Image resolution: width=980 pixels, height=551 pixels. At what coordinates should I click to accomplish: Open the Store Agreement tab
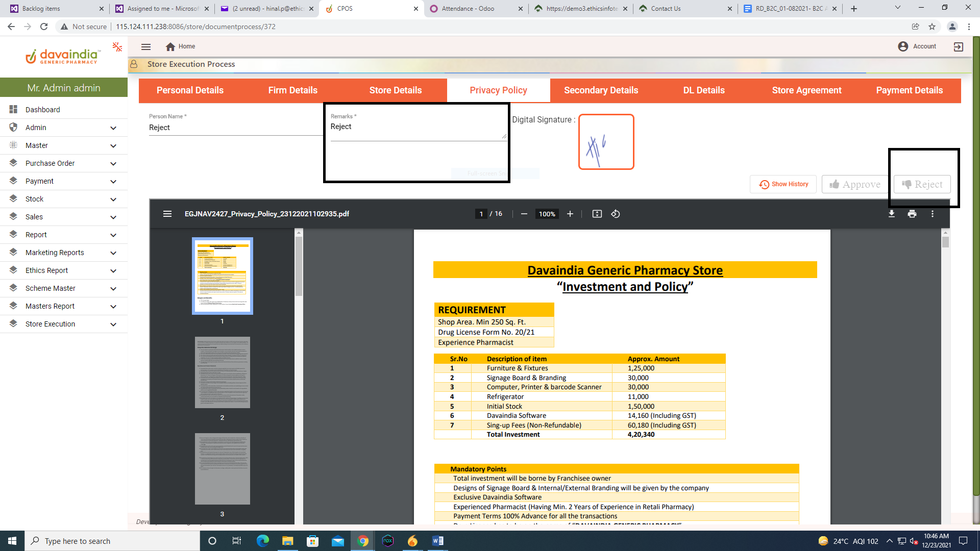pyautogui.click(x=806, y=90)
